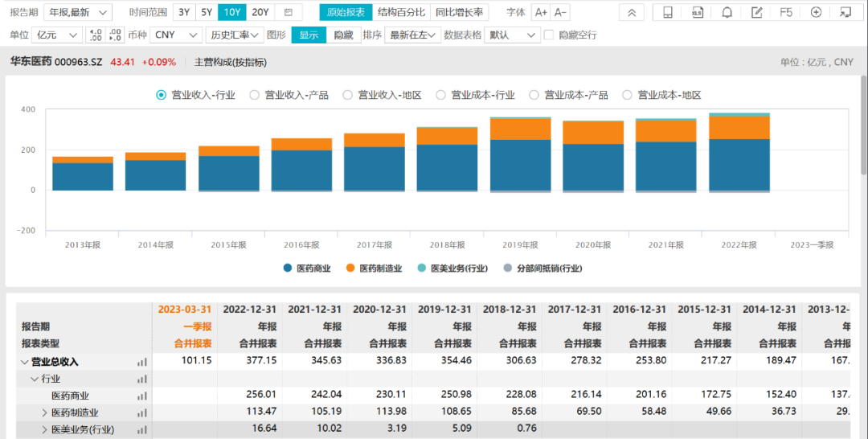Enable the 隐藏空行 checkbox
This screenshot has height=439, width=868.
coord(549,35)
